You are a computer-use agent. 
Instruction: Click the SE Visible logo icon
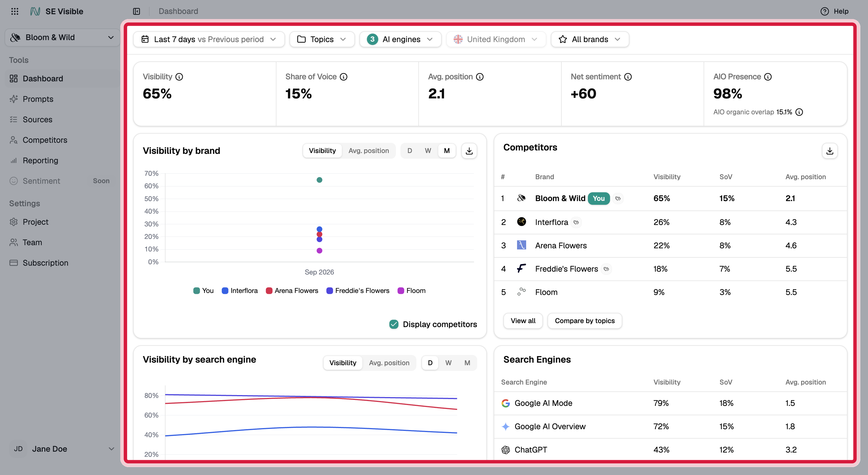[35, 11]
